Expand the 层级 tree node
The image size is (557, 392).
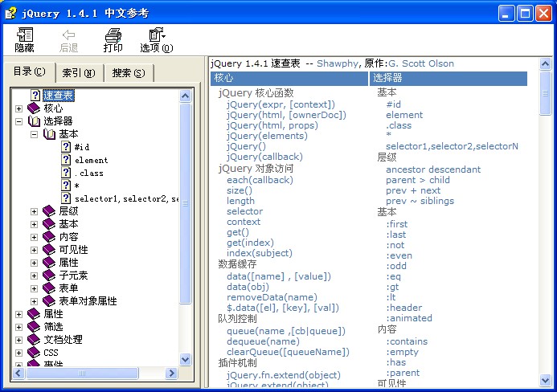click(34, 211)
